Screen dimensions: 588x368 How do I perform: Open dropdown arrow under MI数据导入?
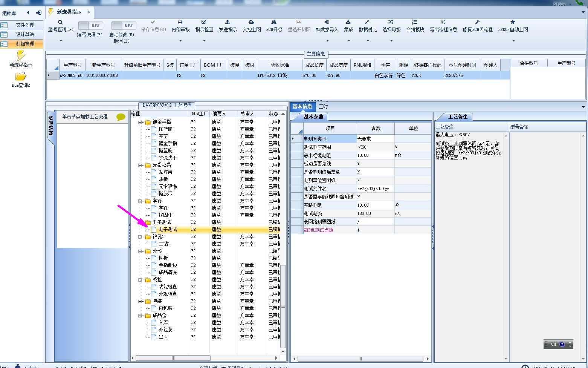tap(327, 41)
